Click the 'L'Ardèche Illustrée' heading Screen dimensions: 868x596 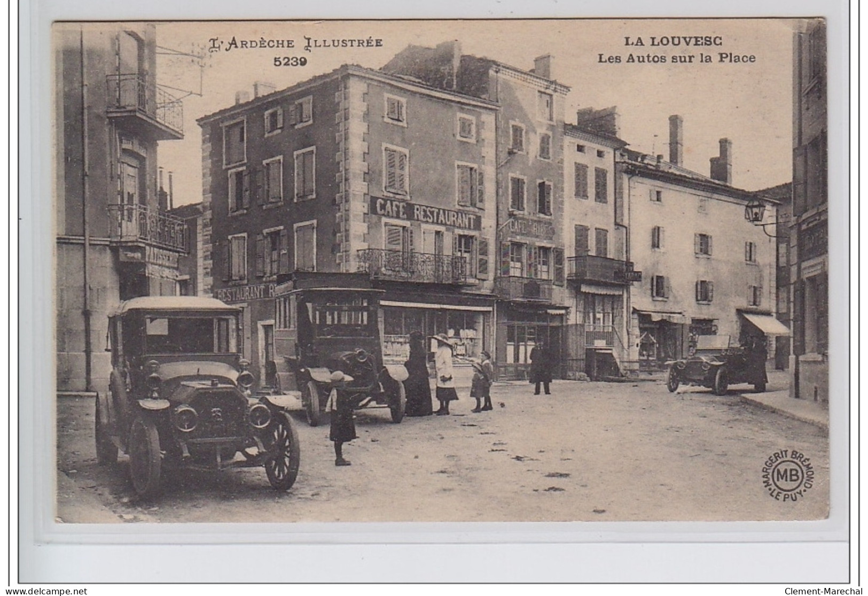coord(295,43)
